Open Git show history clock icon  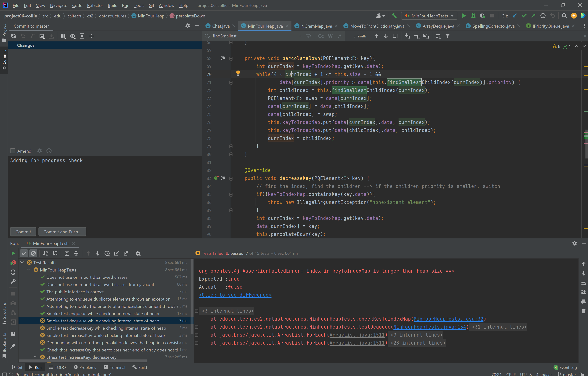point(543,16)
